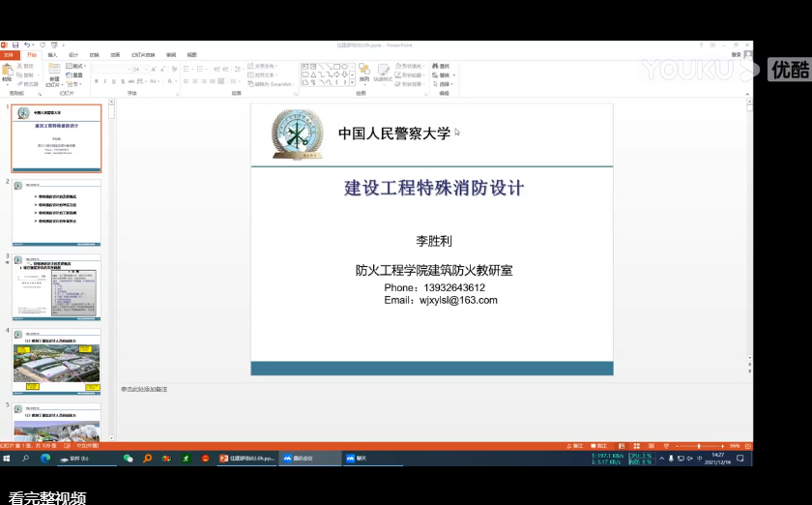This screenshot has width=812, height=505.
Task: Toggle Italic formatting
Action: pos(105,81)
